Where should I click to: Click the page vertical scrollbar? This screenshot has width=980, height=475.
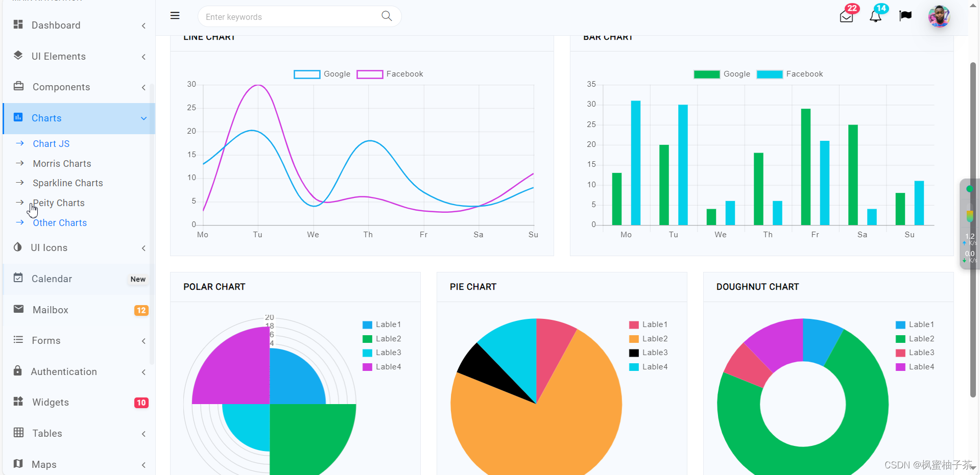973,230
